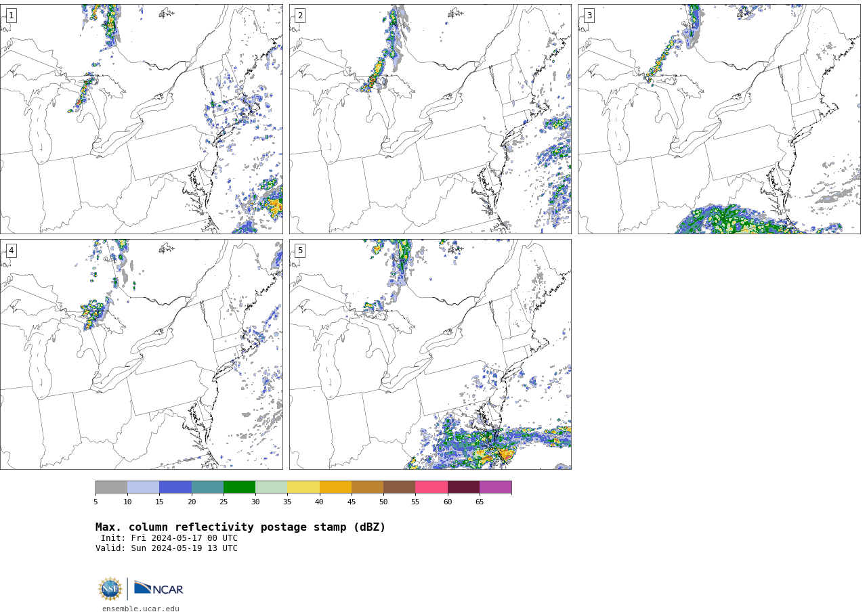867x616 pixels.
Task: Open ensemble member 1 reflectivity map
Action: [142, 119]
